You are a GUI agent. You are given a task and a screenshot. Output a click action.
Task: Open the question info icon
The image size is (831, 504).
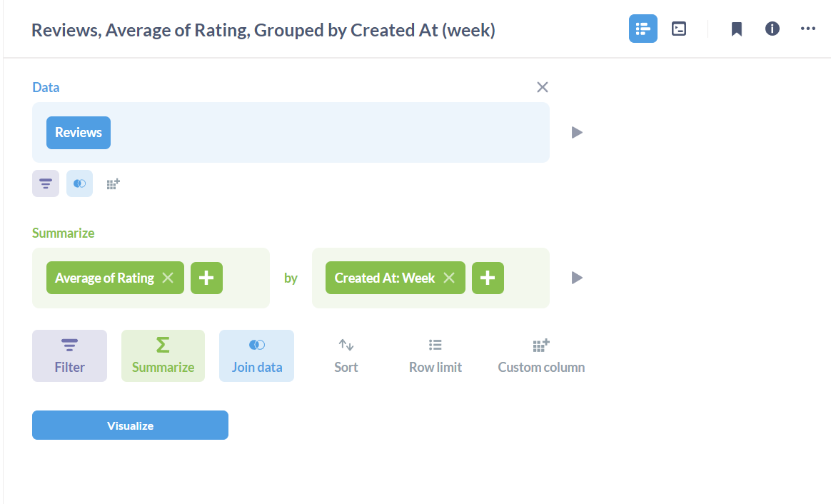772,29
